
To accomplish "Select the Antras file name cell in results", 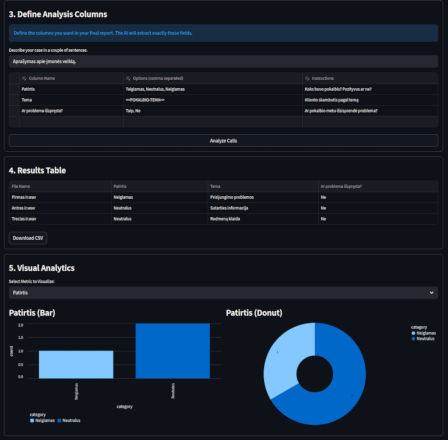I will (60, 208).
